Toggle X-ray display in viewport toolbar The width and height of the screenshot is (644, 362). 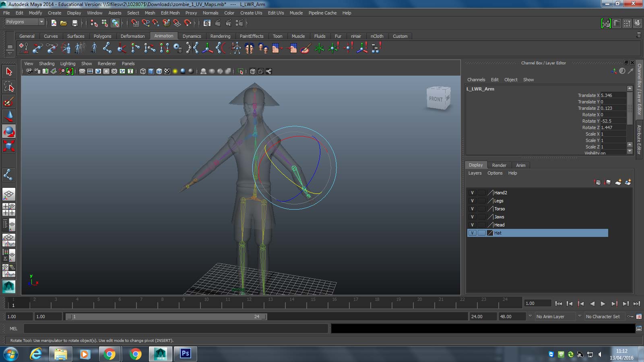[x=252, y=71]
